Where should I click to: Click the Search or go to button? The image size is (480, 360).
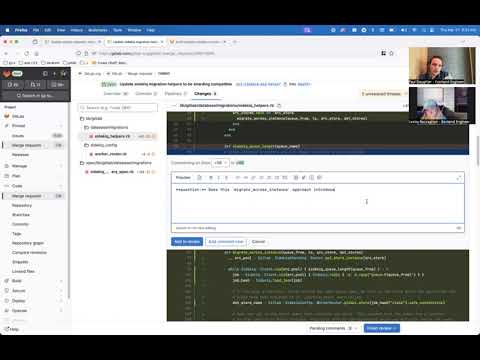coord(35,96)
